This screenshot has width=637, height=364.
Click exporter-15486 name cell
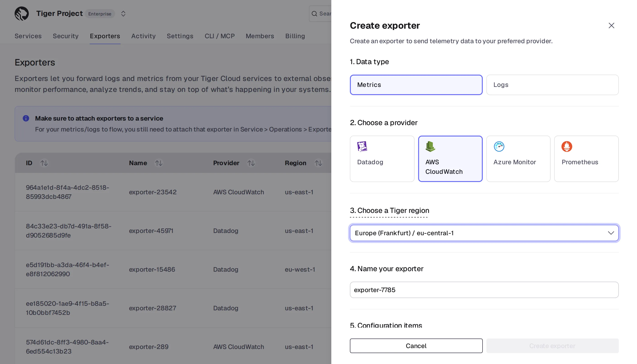[152, 269]
